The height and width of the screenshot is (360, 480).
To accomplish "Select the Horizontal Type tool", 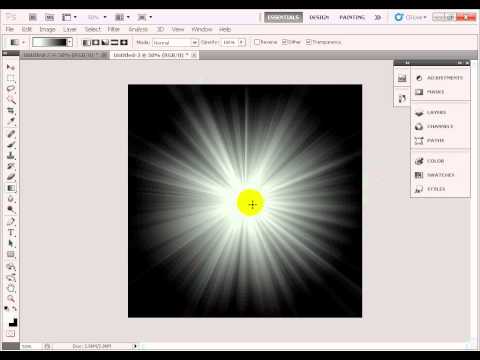I will point(11,233).
